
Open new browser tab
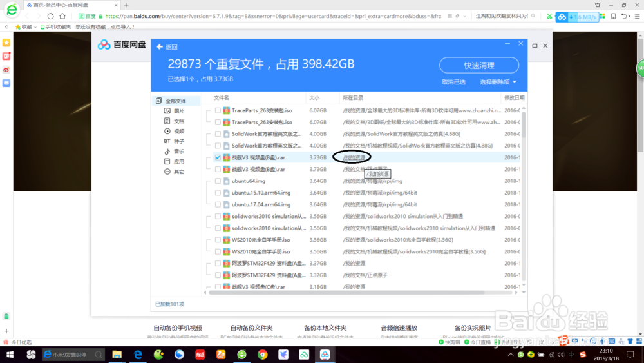[x=126, y=5]
